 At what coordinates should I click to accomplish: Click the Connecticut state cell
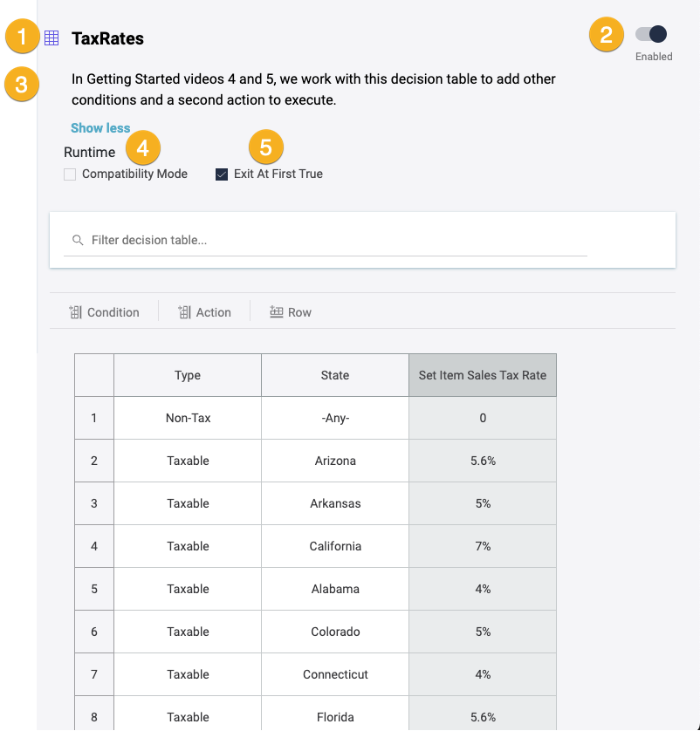[335, 674]
